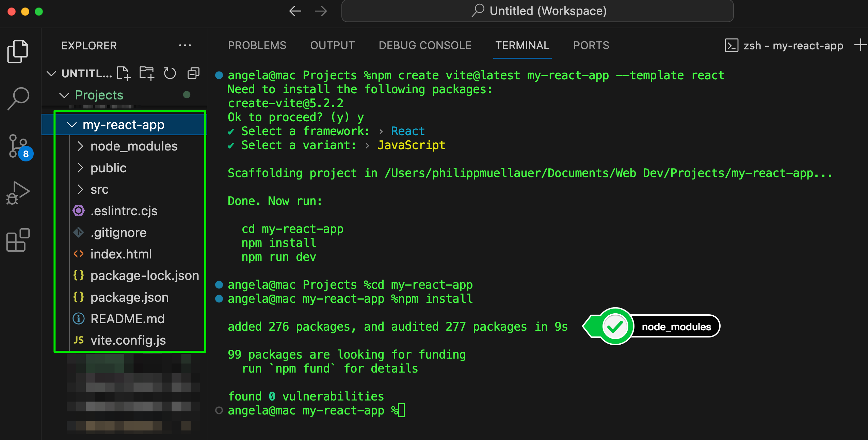Image resolution: width=868 pixels, height=440 pixels.
Task: Open package.json file in Explorer
Action: (x=129, y=297)
